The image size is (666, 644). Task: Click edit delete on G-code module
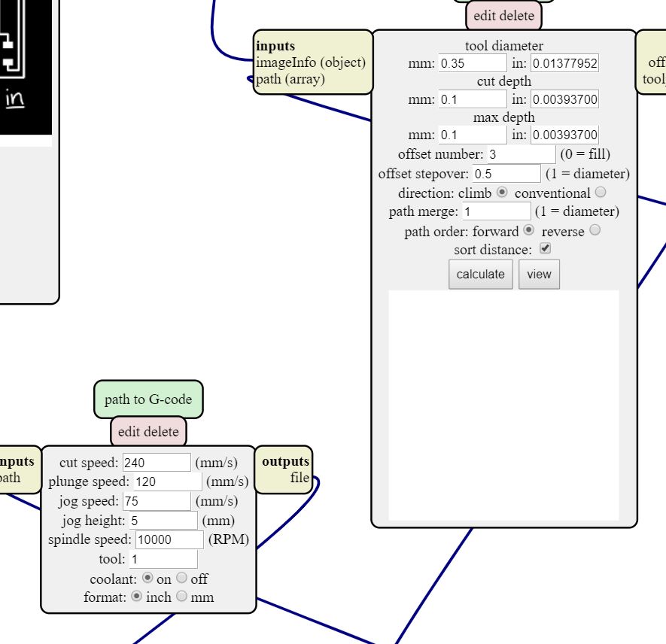pos(148,432)
